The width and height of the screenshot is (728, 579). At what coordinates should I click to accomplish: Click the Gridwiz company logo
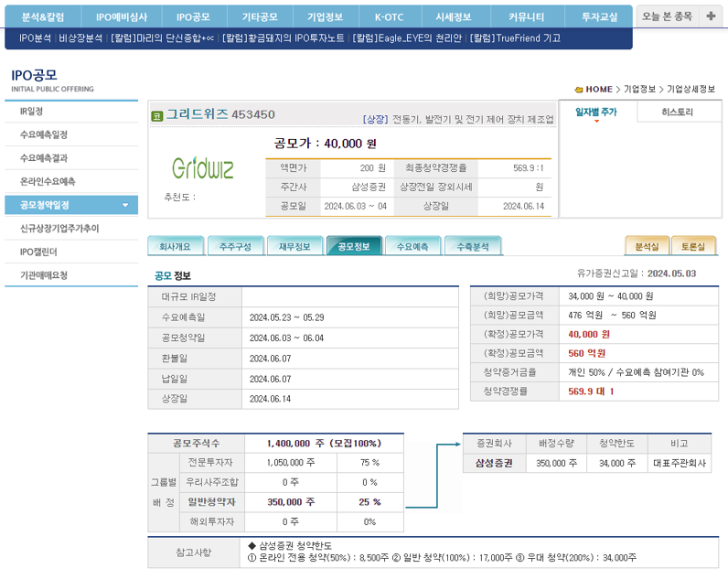click(x=203, y=168)
